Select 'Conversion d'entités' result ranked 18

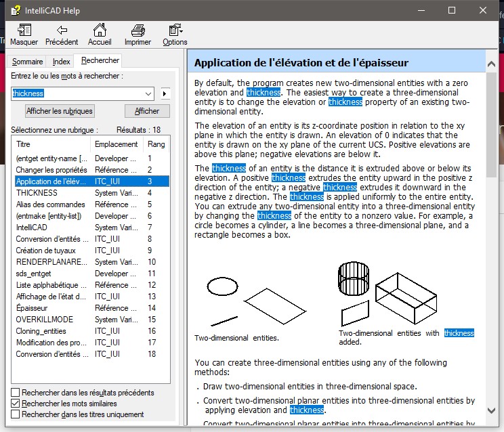[x=92, y=354]
